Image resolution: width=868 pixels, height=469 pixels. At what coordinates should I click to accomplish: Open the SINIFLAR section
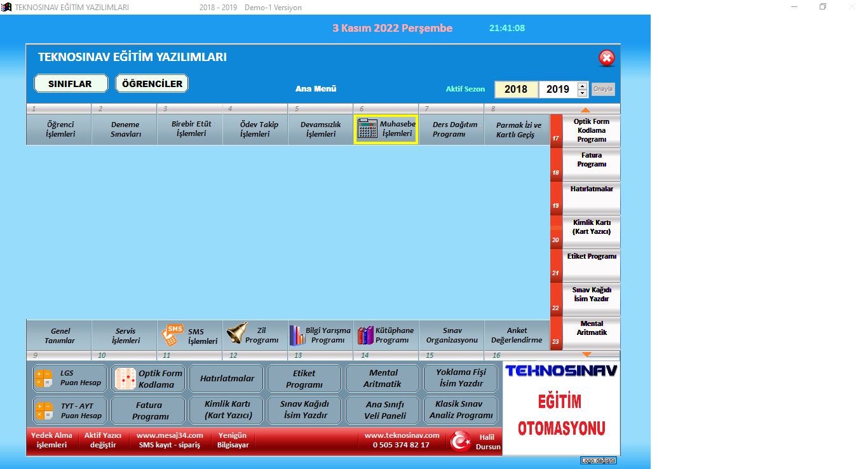(70, 83)
